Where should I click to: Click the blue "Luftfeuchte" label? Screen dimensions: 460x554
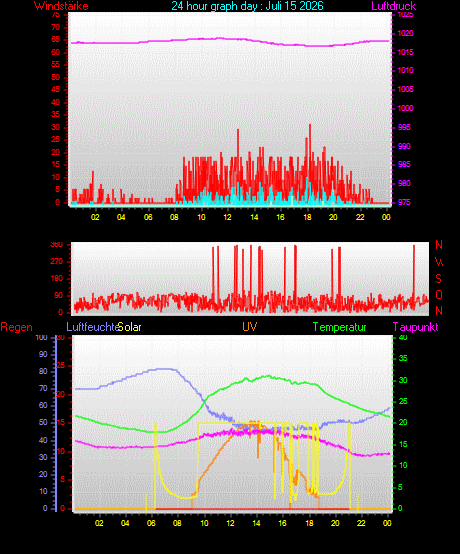click(93, 327)
